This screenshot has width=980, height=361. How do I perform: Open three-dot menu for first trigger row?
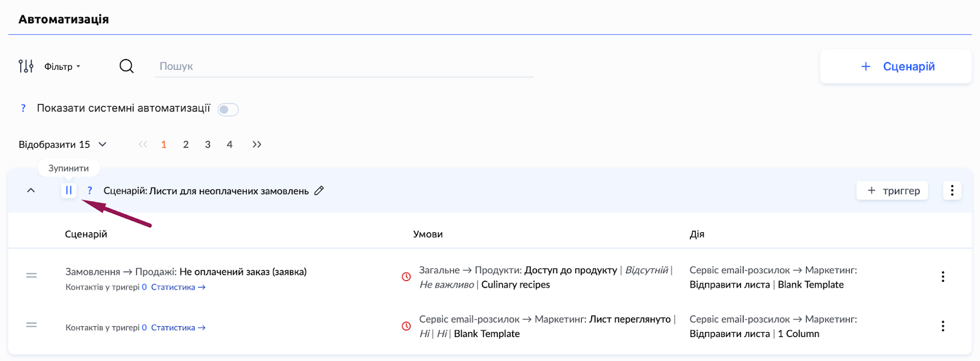(943, 276)
